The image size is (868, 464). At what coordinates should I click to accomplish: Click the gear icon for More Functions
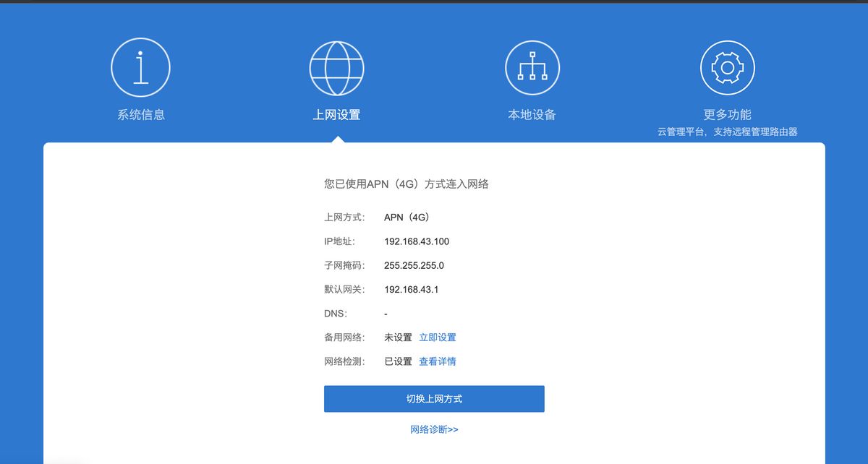click(x=727, y=68)
